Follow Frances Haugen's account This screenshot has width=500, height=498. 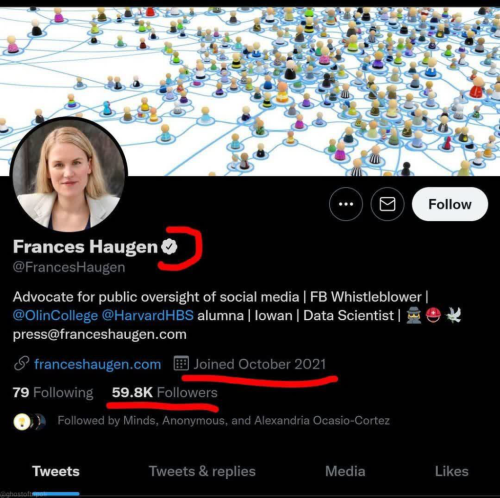450,204
